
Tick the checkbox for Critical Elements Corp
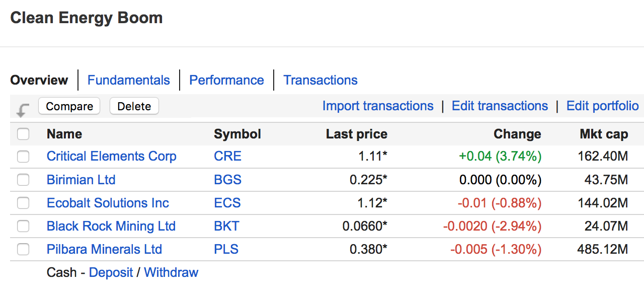23,157
